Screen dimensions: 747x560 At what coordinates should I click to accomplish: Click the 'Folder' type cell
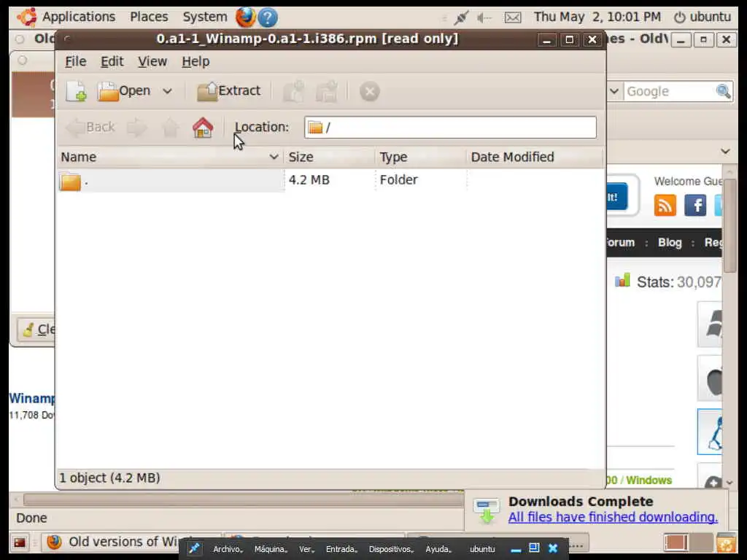[398, 180]
